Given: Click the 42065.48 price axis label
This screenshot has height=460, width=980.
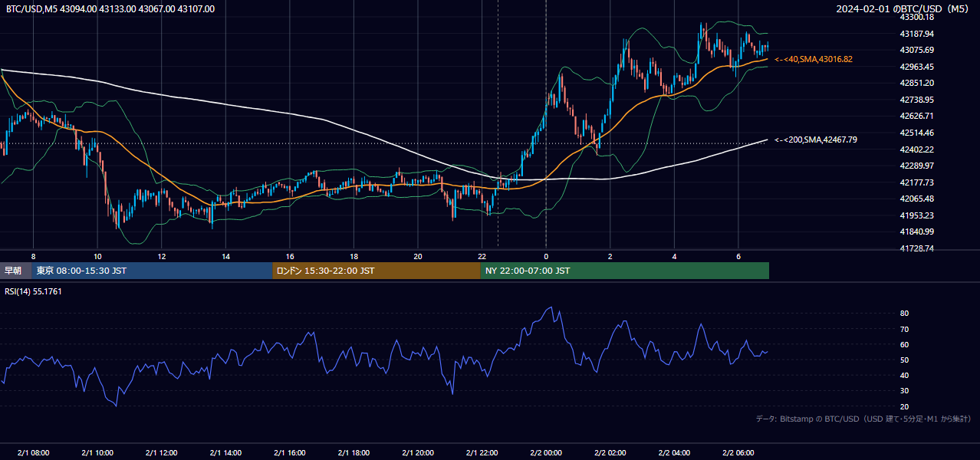Looking at the screenshot, I should point(917,199).
